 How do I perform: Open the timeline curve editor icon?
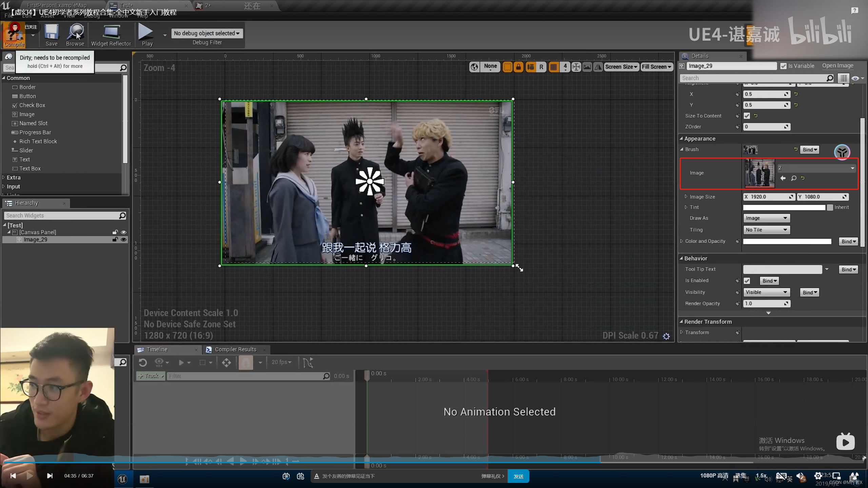[308, 362]
